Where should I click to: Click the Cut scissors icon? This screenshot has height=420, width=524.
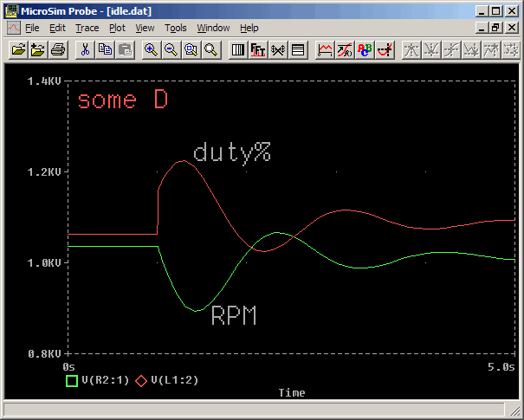[x=85, y=49]
